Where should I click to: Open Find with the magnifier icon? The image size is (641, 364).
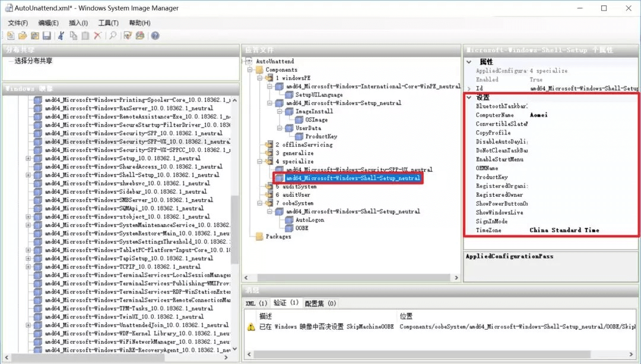[112, 36]
